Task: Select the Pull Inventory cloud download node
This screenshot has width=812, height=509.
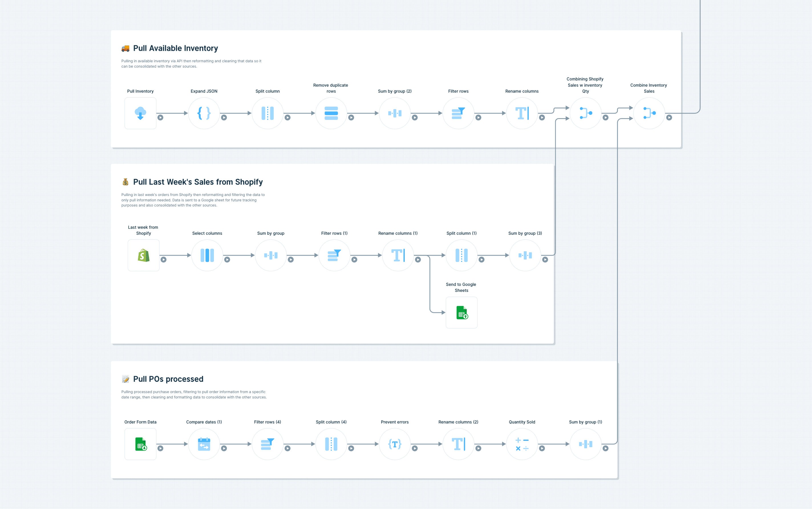Action: coord(140,113)
